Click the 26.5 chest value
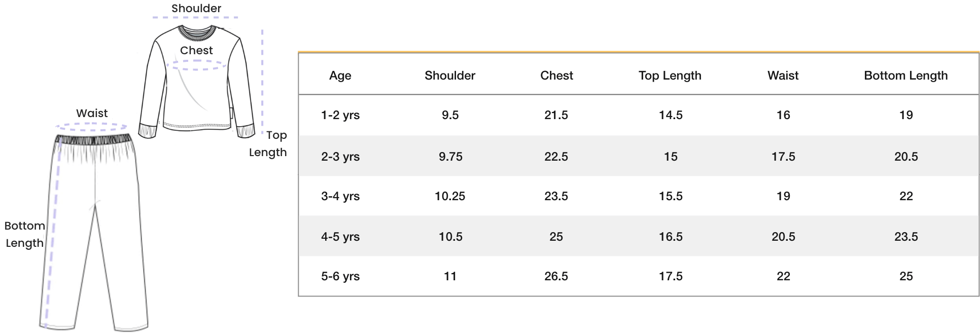 (x=556, y=276)
